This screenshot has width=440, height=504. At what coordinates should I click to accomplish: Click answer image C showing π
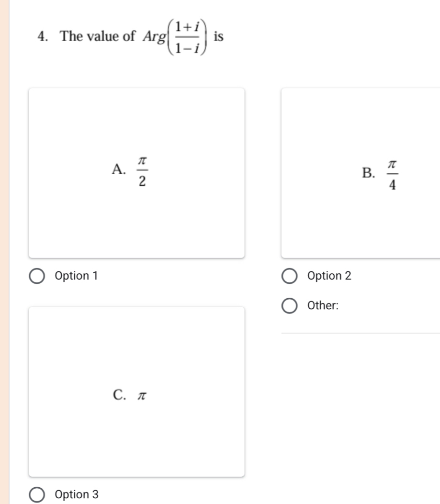tap(136, 392)
